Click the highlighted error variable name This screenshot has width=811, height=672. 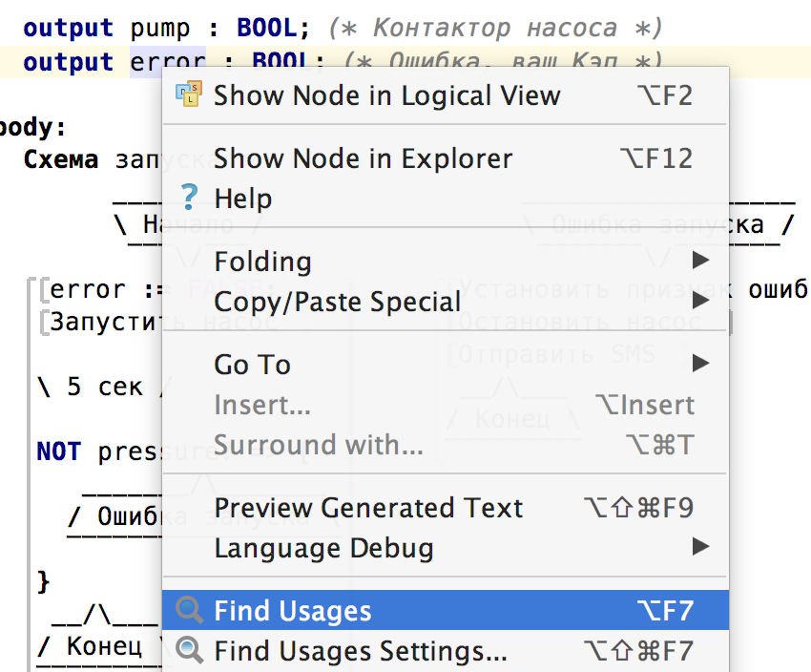[x=167, y=63]
